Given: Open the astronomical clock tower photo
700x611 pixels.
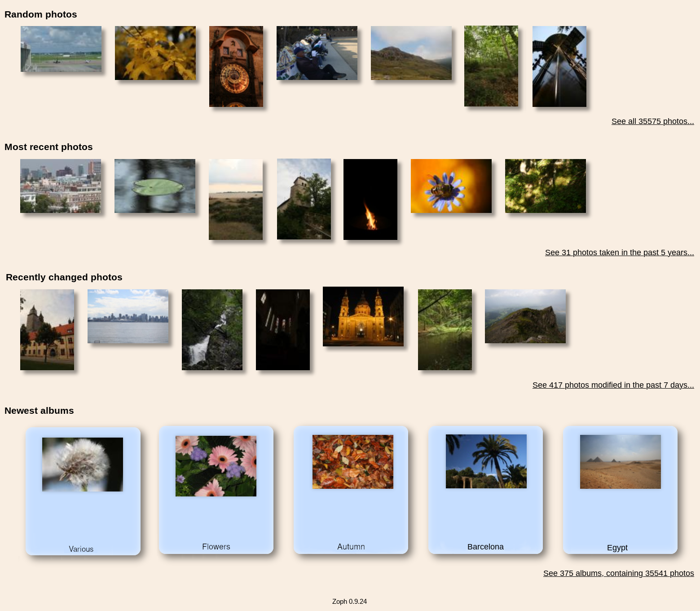Looking at the screenshot, I should pyautogui.click(x=236, y=66).
